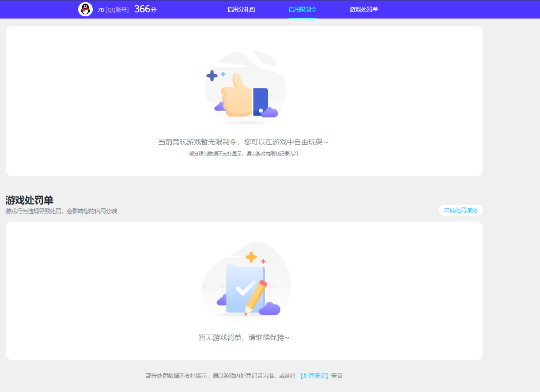540x392 pixels.
Task: Click the 游戏行为违规导致处罚 subtitle text
Action: click(61, 211)
